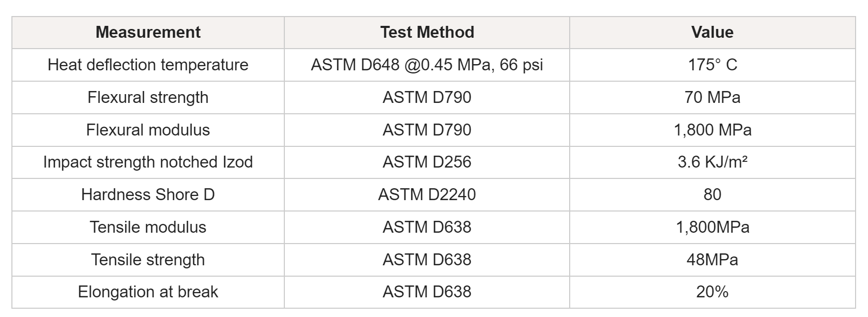
Task: Click the 1,800 MPa flexural modulus value
Action: [x=712, y=130]
